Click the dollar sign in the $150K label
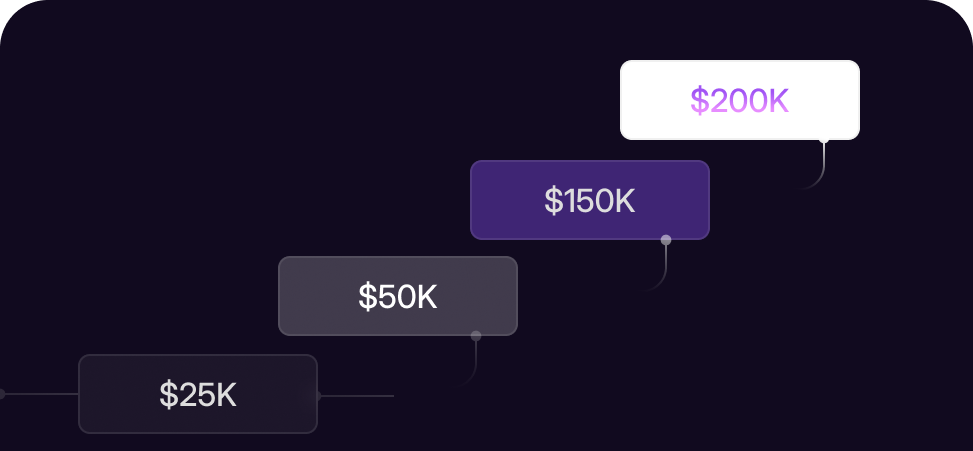973x451 pixels. (552, 200)
